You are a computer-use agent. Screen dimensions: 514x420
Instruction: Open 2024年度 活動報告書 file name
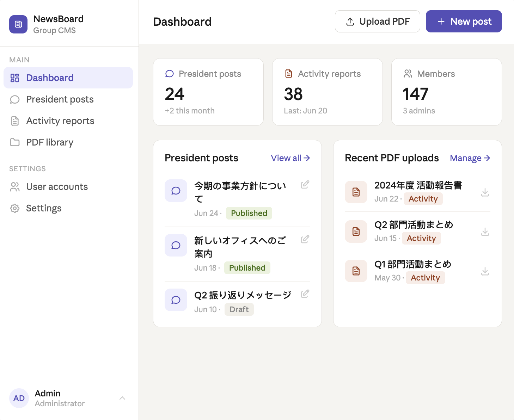tap(418, 185)
